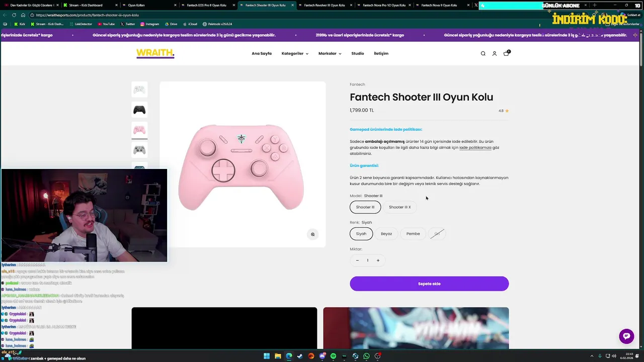Go to Ana Sayfa menu item
644x362 pixels.
click(x=262, y=53)
